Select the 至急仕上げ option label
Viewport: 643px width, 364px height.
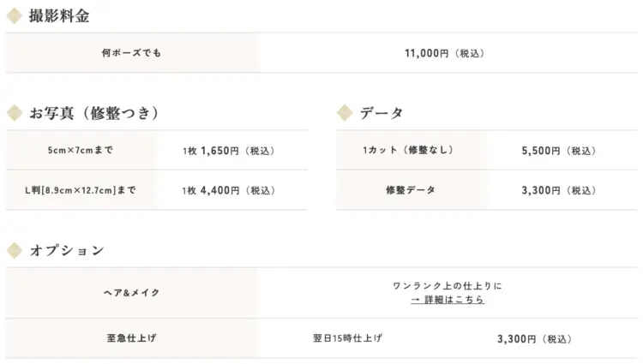[131, 338]
